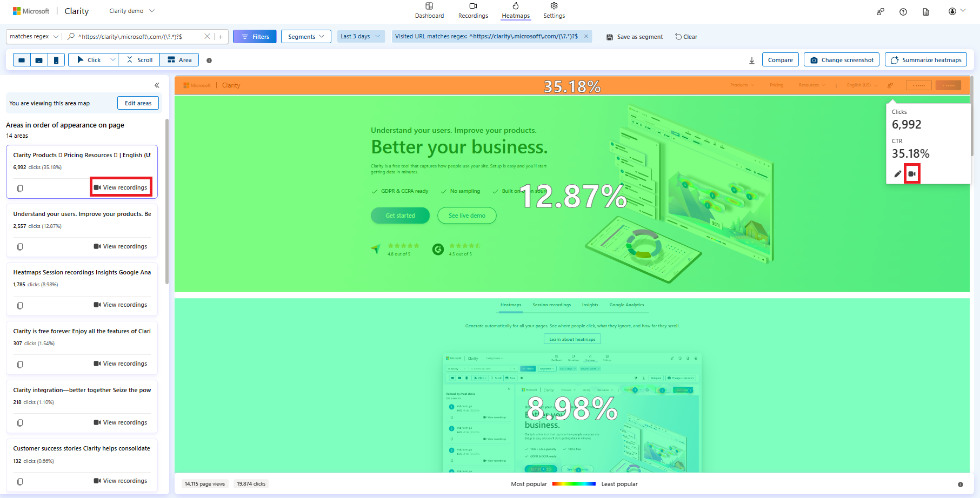Click the popularity color scale legend
Viewport: 980px width, 498px height.
click(574, 484)
